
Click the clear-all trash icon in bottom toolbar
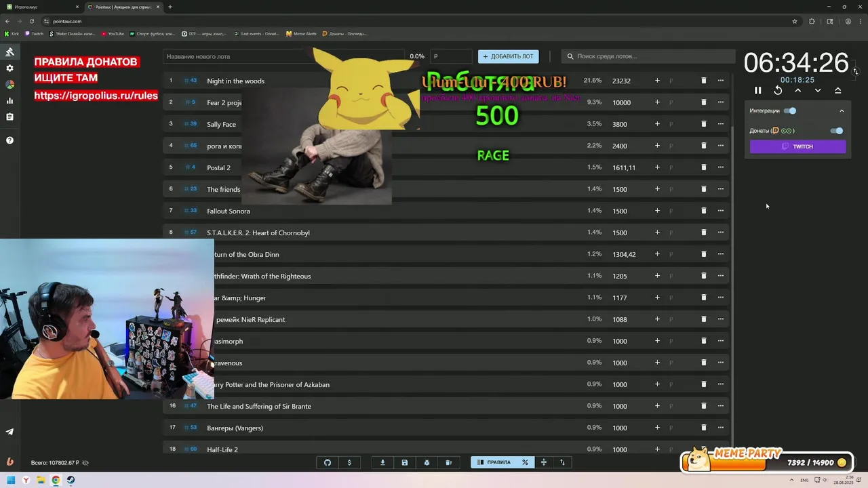click(448, 462)
